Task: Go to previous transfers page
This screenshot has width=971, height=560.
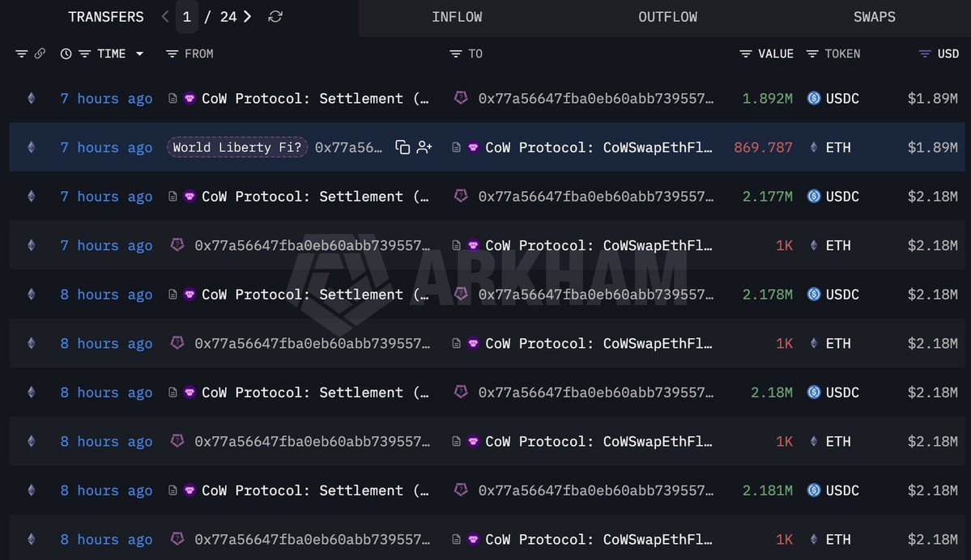Action: coord(164,17)
